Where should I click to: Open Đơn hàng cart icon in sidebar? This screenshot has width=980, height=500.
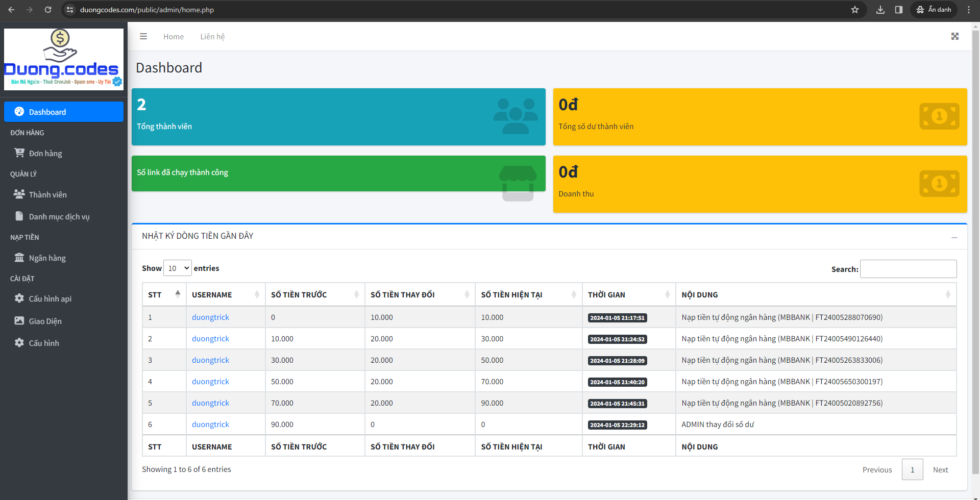(x=19, y=153)
